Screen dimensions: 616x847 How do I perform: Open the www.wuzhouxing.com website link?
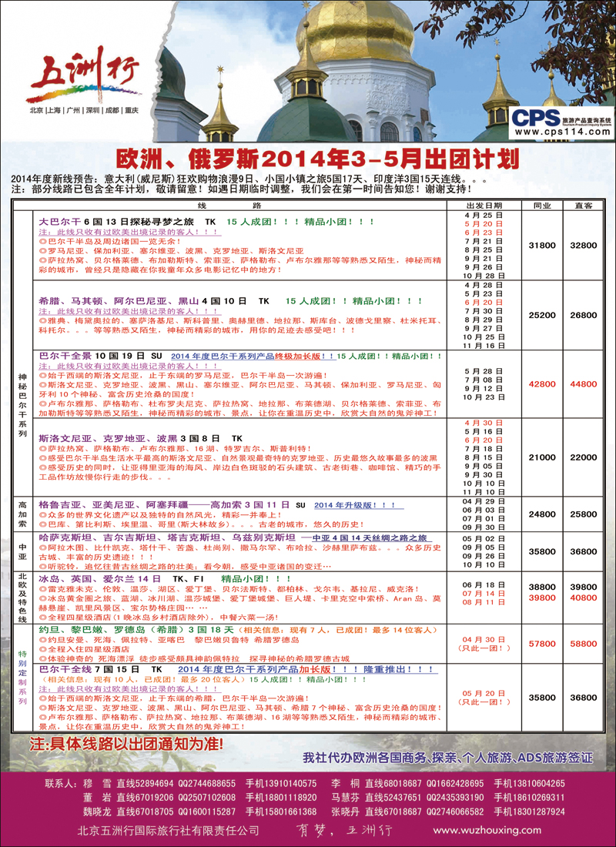click(x=487, y=830)
